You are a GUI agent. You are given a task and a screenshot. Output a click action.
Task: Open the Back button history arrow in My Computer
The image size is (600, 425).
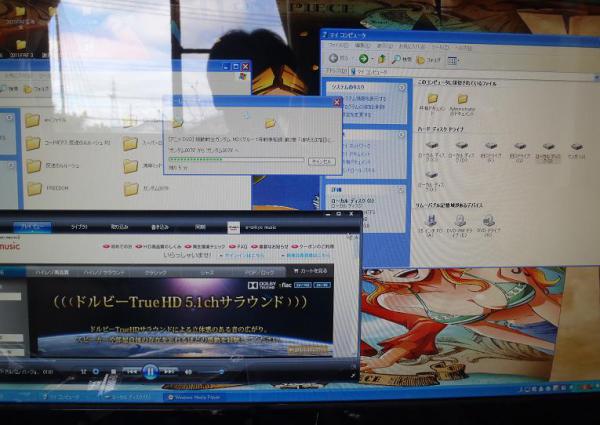pyautogui.click(x=351, y=59)
